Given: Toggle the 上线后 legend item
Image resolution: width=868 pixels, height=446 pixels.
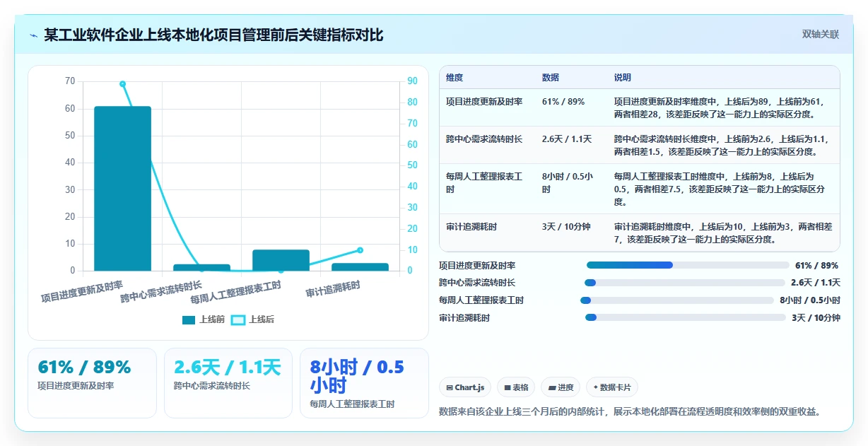Looking at the screenshot, I should tap(253, 319).
